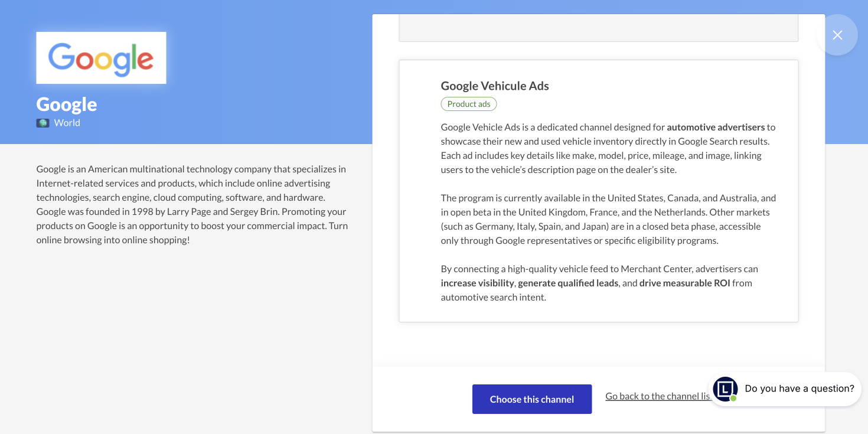Click the green online status dot

click(x=733, y=398)
